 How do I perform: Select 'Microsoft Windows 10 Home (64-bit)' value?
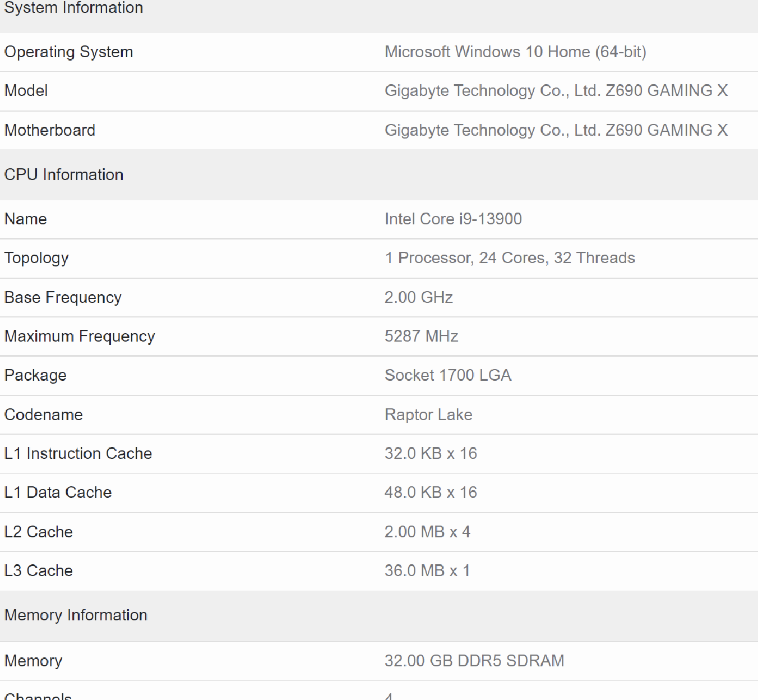[x=515, y=52]
